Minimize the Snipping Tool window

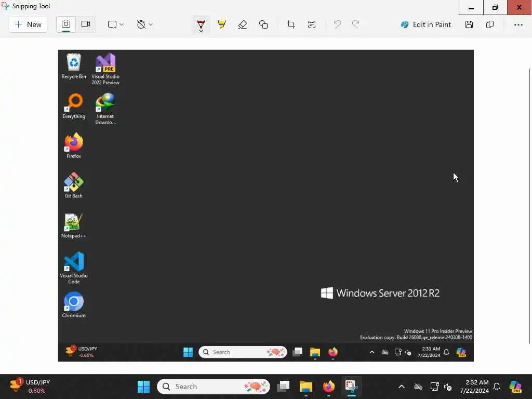(471, 7)
